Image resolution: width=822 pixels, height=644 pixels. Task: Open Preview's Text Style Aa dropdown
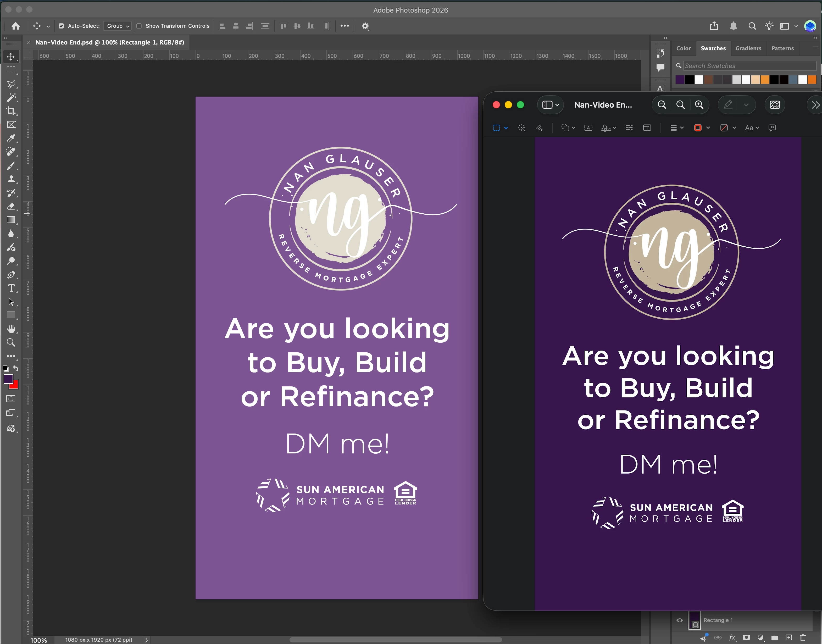[x=752, y=128]
